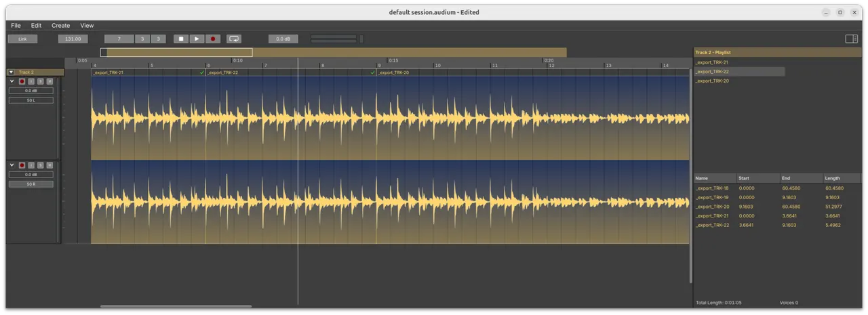Toggle the Loop playback button
This screenshot has width=868, height=315.
pyautogui.click(x=234, y=39)
